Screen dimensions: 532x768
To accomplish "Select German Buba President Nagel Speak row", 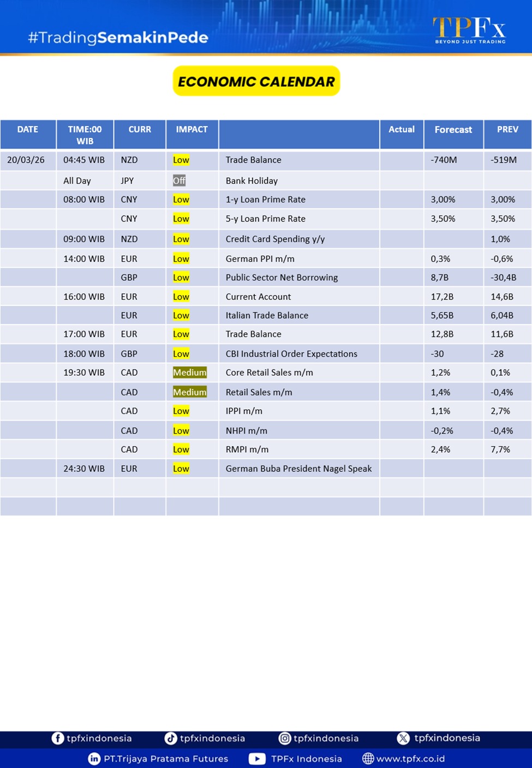I will pyautogui.click(x=298, y=469).
